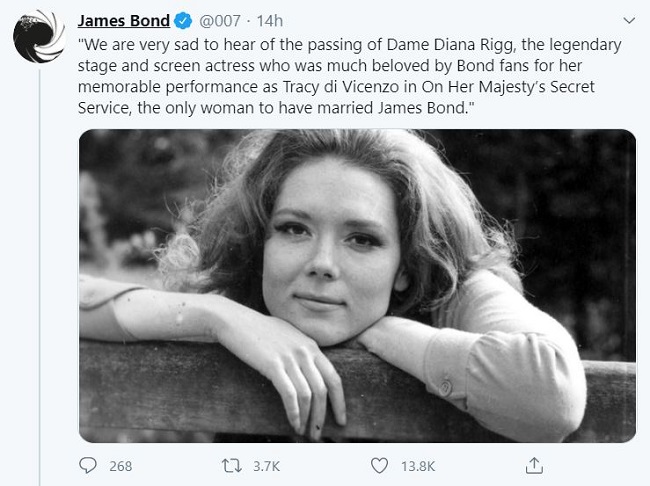Click the 268 replies count
Screen dimensions: 650x486
(x=120, y=466)
